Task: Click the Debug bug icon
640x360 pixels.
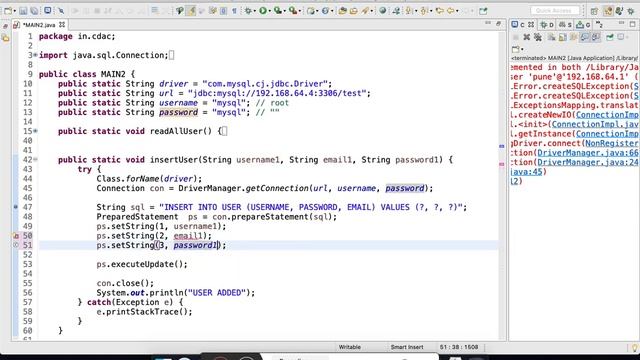Action: [x=247, y=11]
